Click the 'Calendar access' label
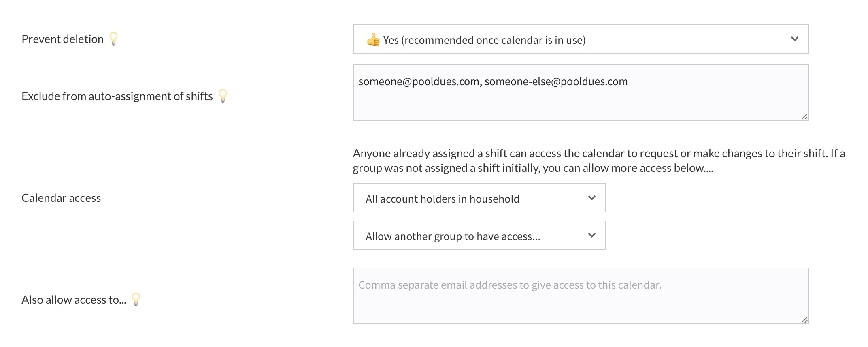The image size is (868, 347). 61,198
